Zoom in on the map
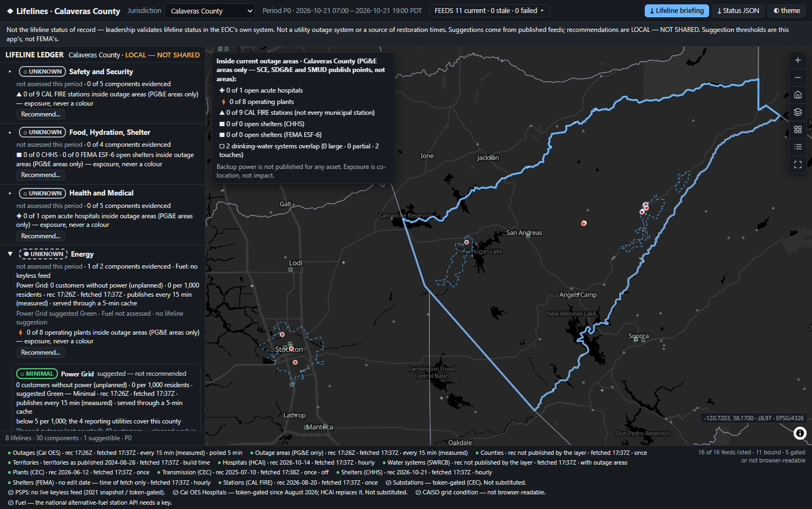This screenshot has width=812, height=509. tap(797, 60)
